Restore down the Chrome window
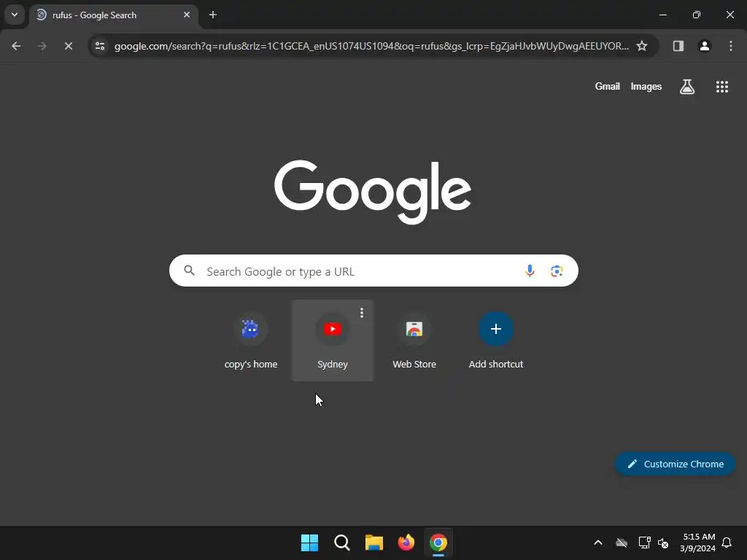The height and width of the screenshot is (560, 747). (x=697, y=15)
